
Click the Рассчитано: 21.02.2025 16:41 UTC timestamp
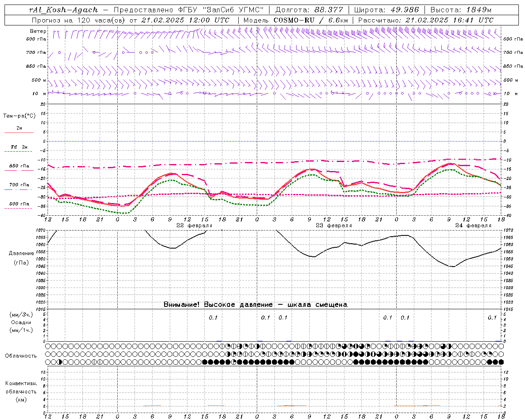pos(426,20)
